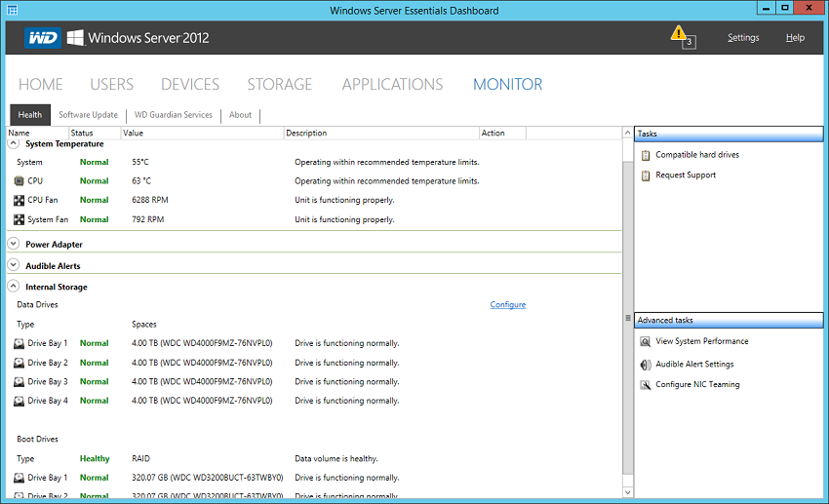Expand the Audible Alerts section
Image resolution: width=829 pixels, height=504 pixels.
tap(14, 265)
